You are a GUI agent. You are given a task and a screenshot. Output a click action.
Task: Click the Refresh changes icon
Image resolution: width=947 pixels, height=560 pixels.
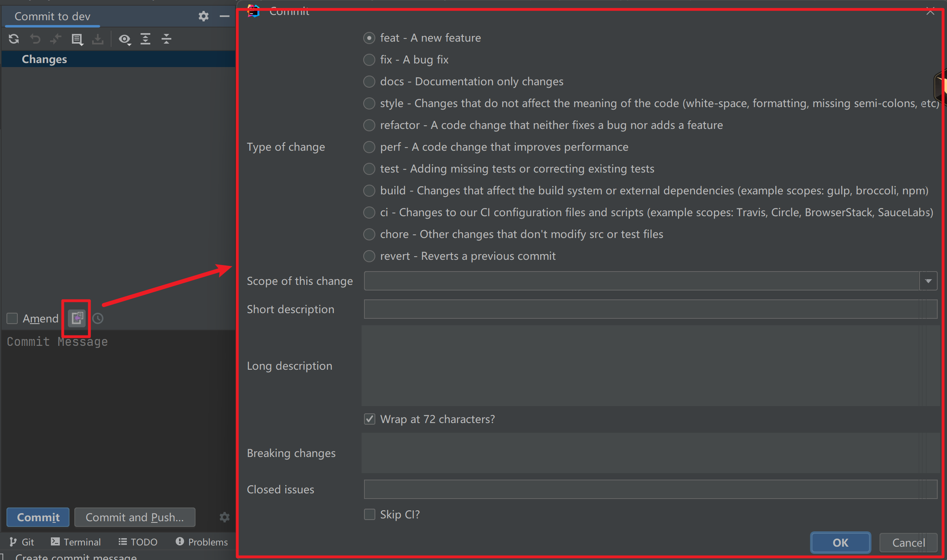coord(14,39)
